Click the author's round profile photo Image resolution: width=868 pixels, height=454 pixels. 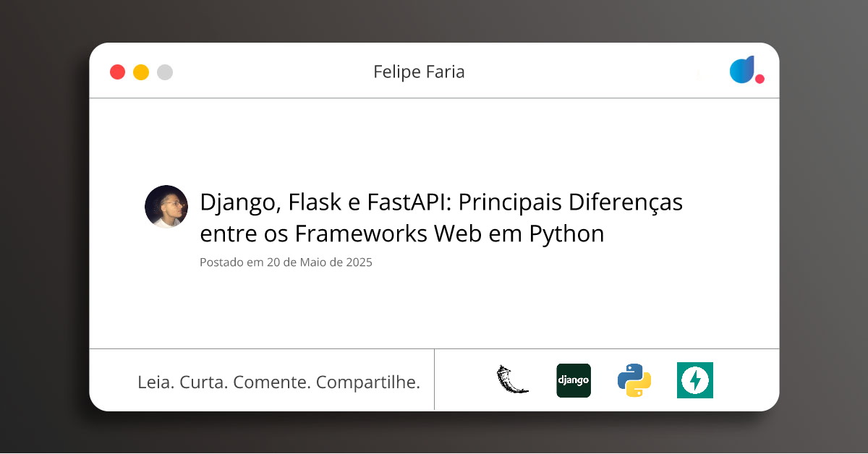(166, 207)
